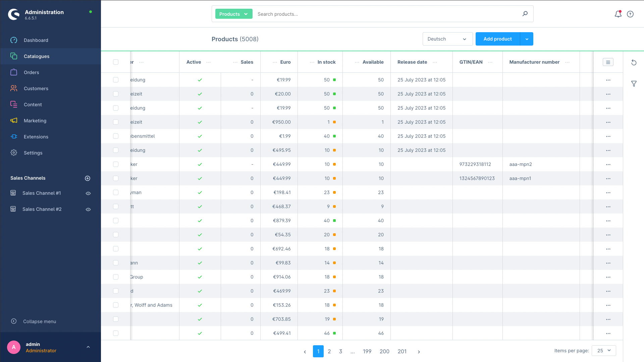This screenshot has height=362, width=644.
Task: Go to next page arrow
Action: (x=419, y=352)
